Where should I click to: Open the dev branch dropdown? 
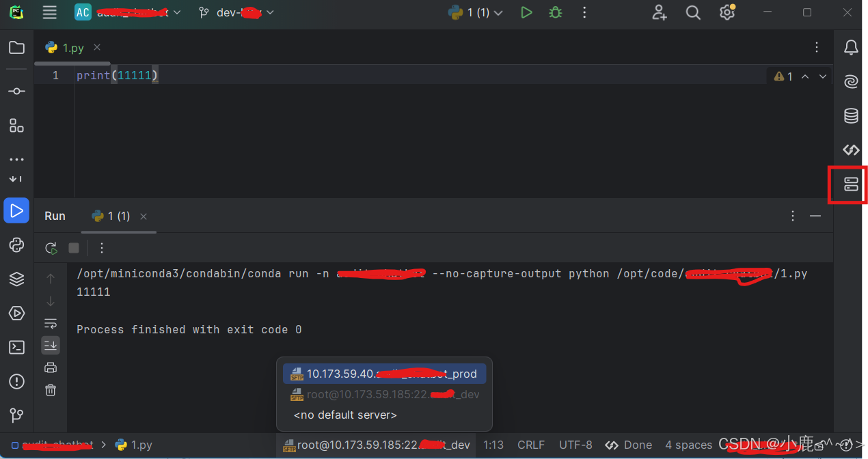(236, 12)
